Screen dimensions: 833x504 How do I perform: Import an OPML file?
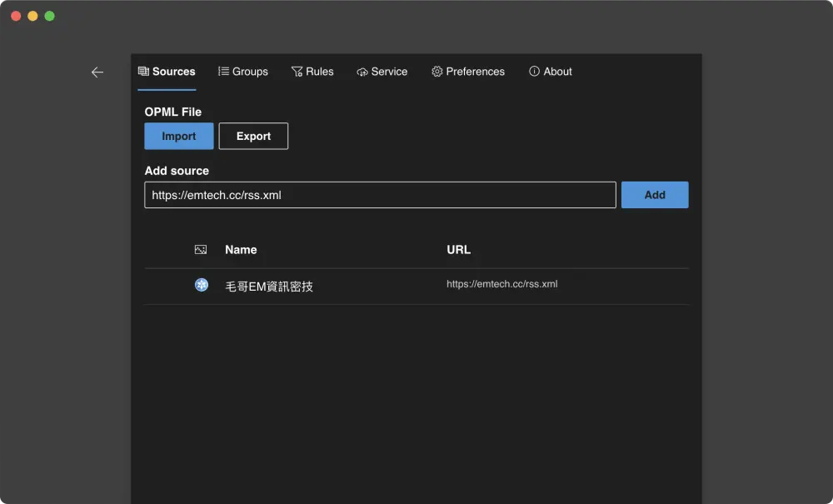click(179, 136)
